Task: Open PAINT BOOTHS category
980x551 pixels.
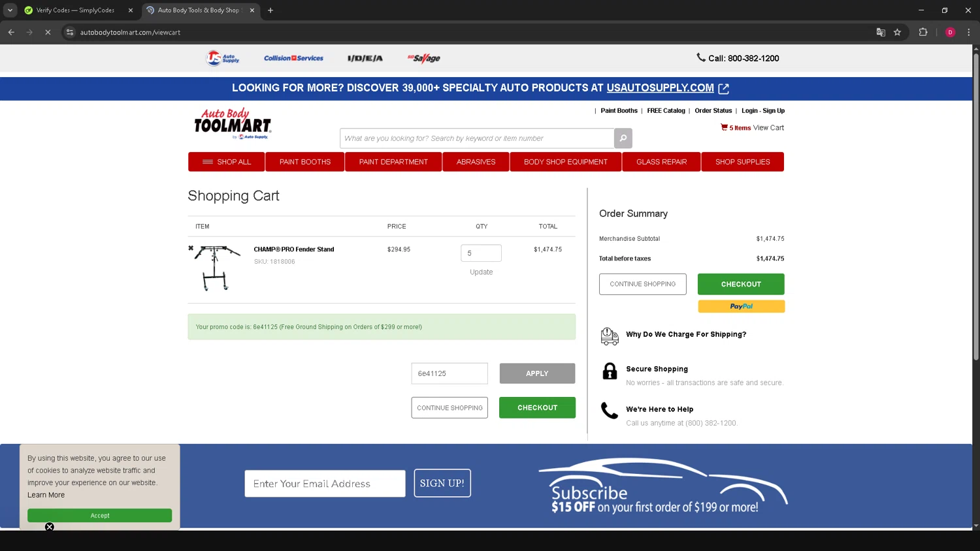Action: point(305,162)
